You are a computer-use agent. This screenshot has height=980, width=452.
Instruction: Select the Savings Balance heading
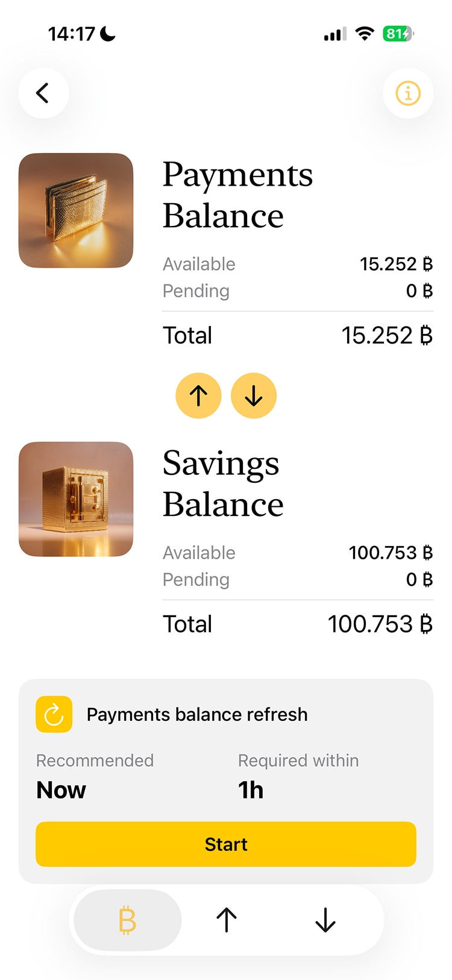[x=223, y=483]
